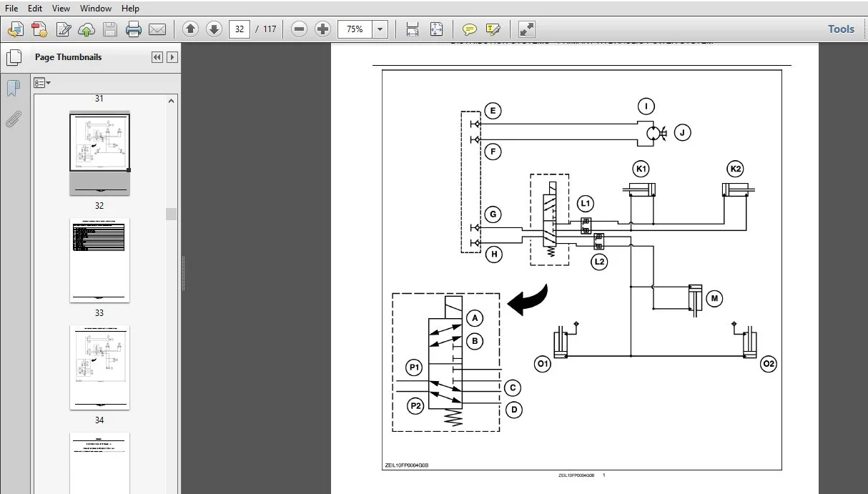Select the page 33 thumbnail

[99, 260]
